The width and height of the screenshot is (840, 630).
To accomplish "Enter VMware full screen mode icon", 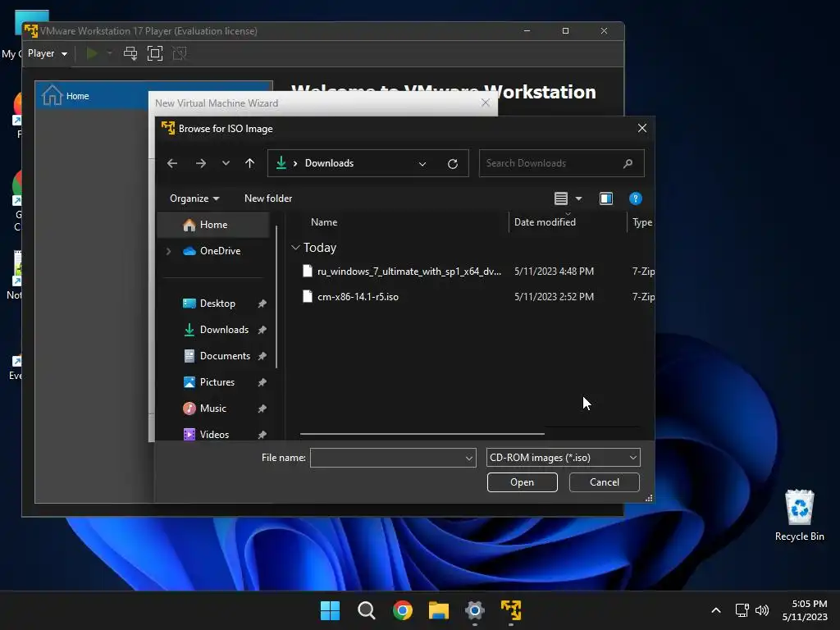I will click(x=155, y=53).
